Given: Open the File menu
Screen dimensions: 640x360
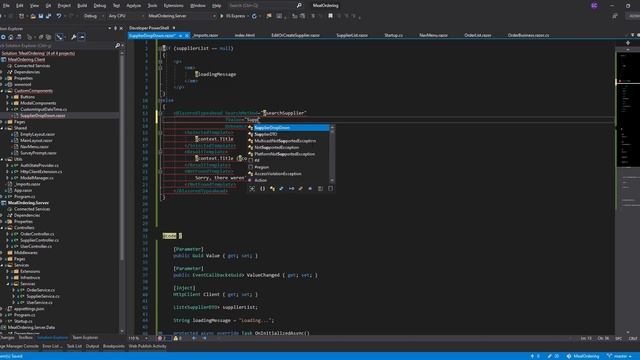Looking at the screenshot, I should tap(6, 5).
